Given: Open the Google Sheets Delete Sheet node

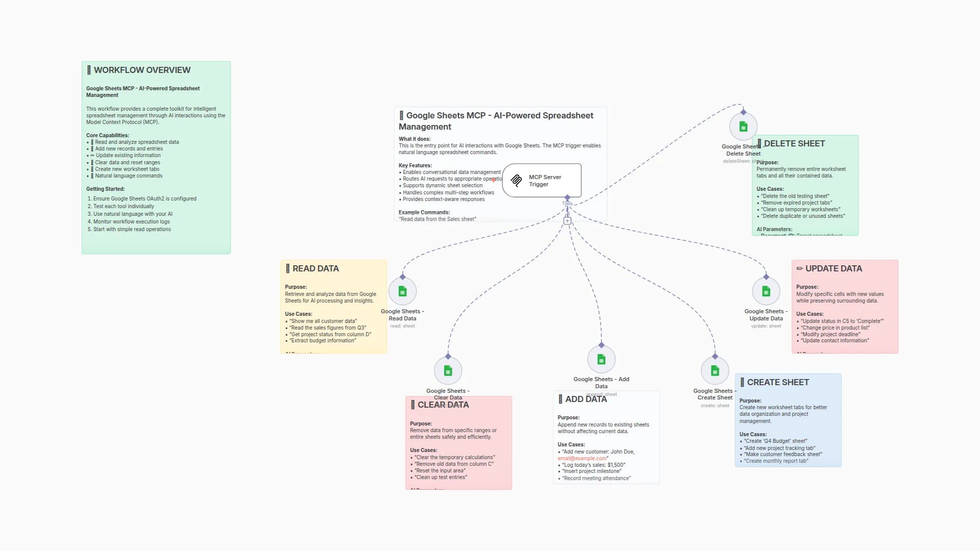Looking at the screenshot, I should [743, 127].
